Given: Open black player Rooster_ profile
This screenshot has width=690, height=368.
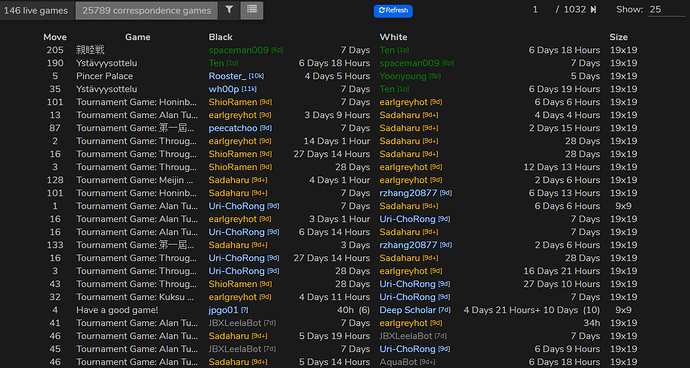Looking at the screenshot, I should pos(228,76).
